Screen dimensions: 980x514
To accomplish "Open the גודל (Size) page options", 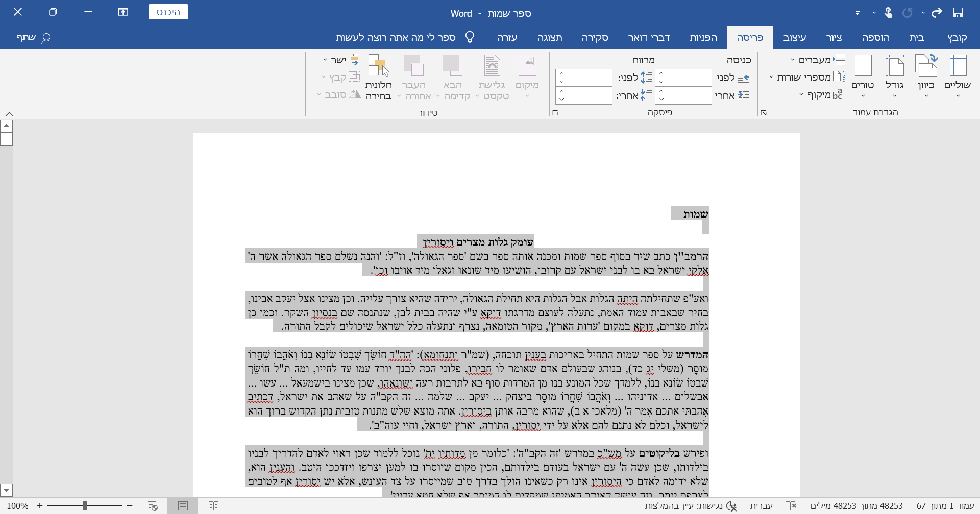I will tap(895, 76).
